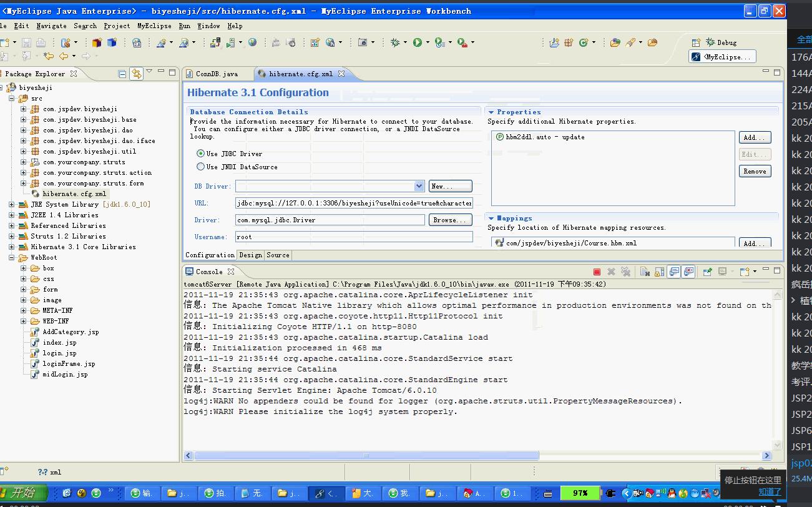Close the hibernate.cfg.xml editor tab

click(341, 74)
